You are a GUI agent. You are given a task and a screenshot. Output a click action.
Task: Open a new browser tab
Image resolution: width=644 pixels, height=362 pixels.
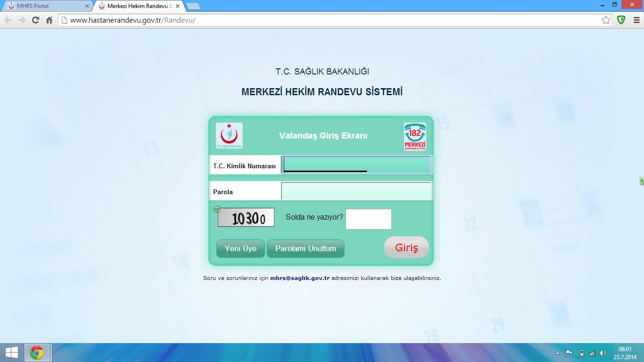(193, 7)
